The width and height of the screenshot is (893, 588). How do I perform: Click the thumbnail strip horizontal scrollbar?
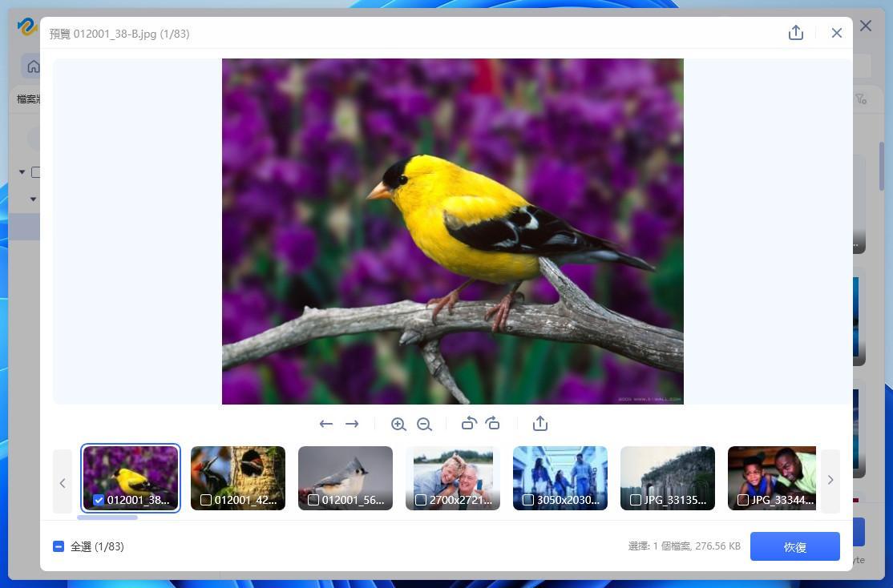click(107, 518)
